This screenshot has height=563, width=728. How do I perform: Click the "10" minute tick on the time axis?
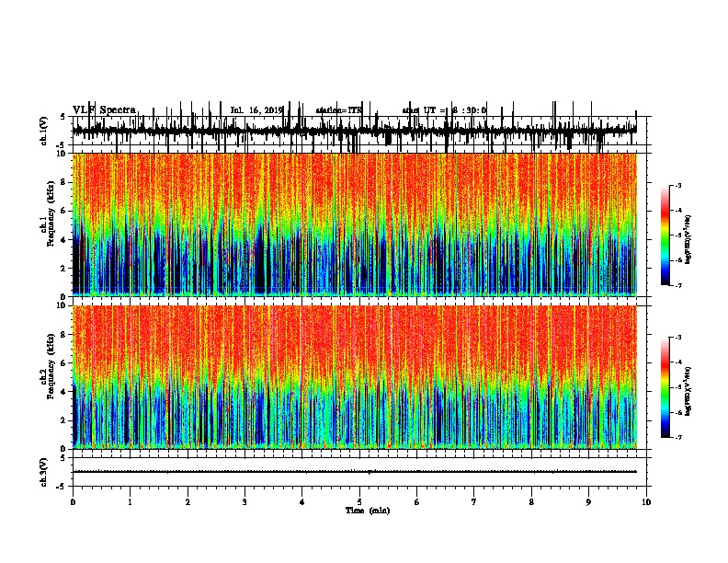[x=646, y=502]
